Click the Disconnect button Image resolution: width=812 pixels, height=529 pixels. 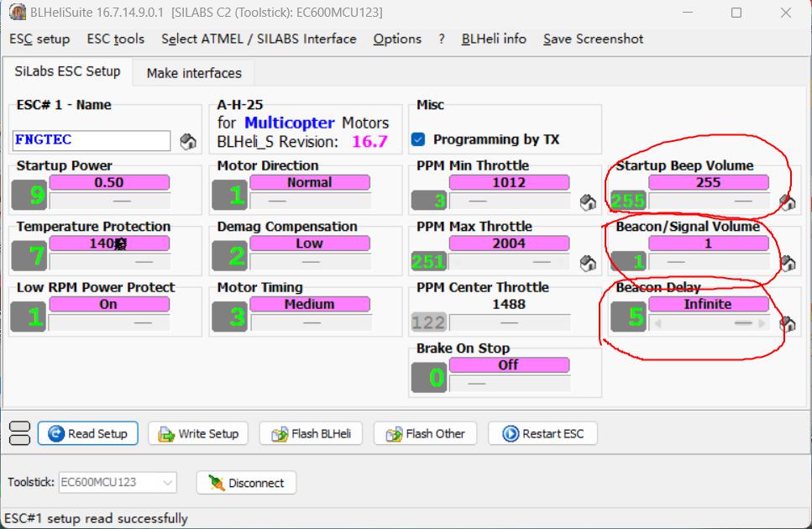pyautogui.click(x=246, y=483)
